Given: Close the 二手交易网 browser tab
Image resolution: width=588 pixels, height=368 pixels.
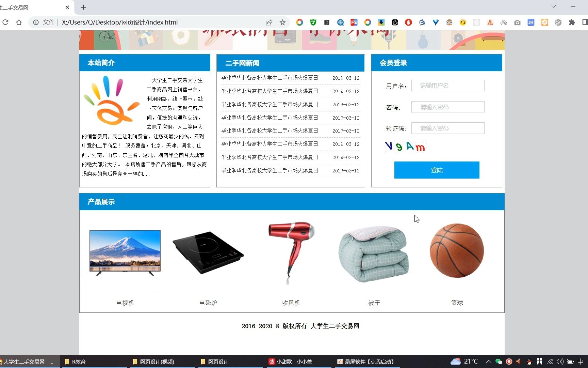Looking at the screenshot, I should pyautogui.click(x=67, y=7).
